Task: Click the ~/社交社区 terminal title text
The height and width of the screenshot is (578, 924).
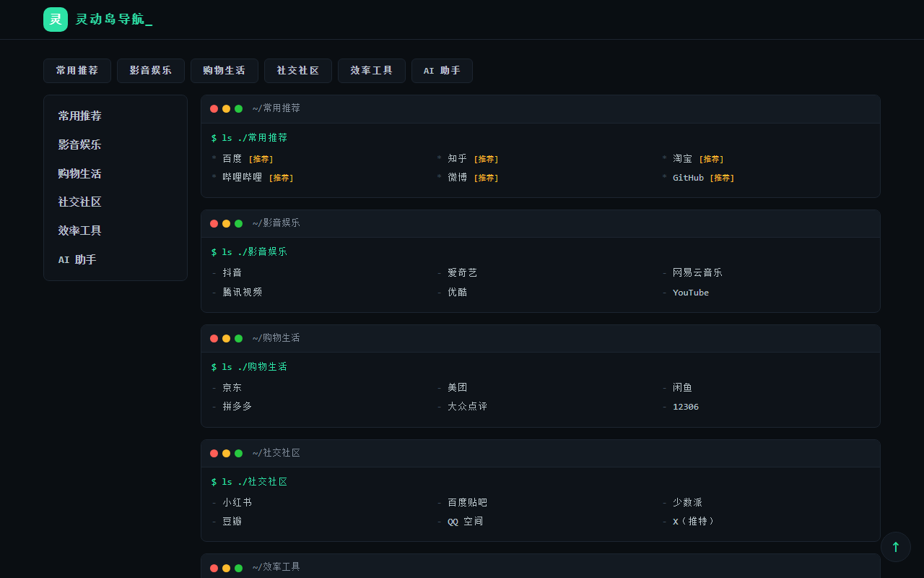Action: tap(276, 453)
